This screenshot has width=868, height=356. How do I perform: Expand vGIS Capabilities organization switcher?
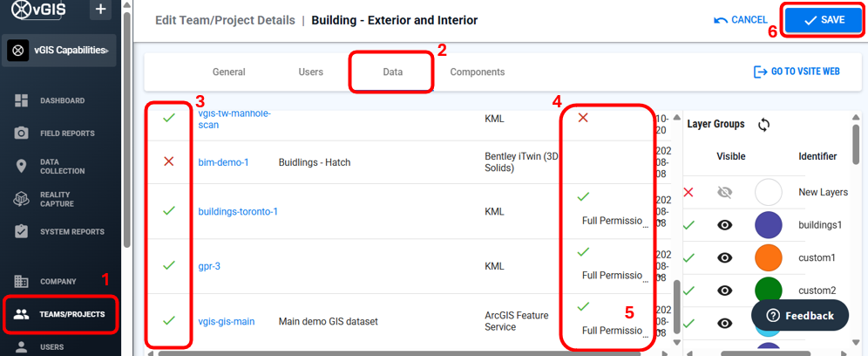[x=107, y=51]
